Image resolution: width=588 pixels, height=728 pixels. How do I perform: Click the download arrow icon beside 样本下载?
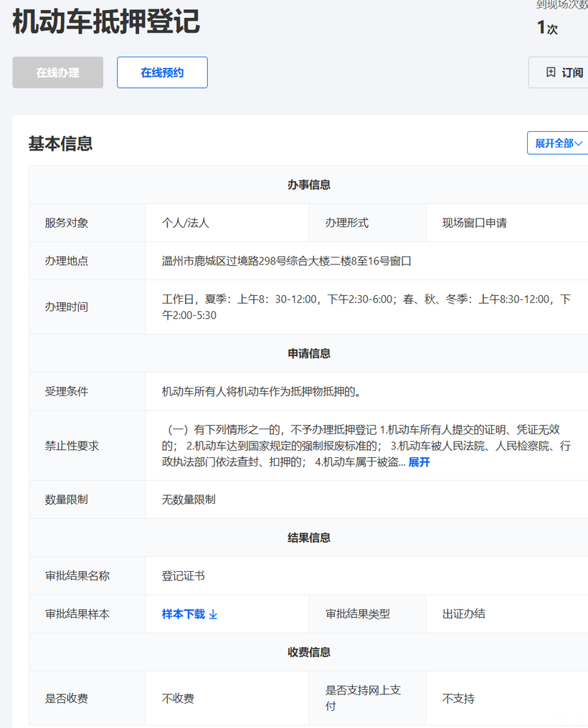click(213, 614)
